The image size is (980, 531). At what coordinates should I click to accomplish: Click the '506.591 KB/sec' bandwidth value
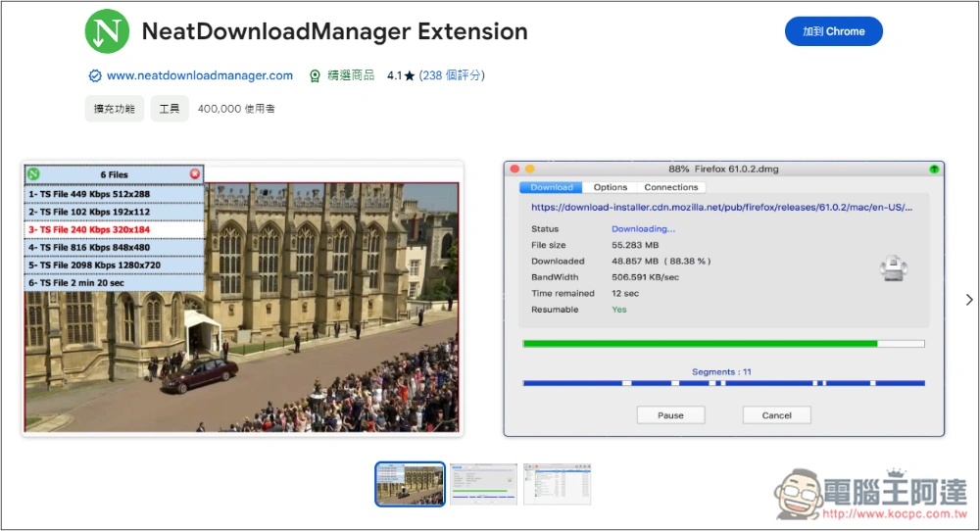point(645,277)
